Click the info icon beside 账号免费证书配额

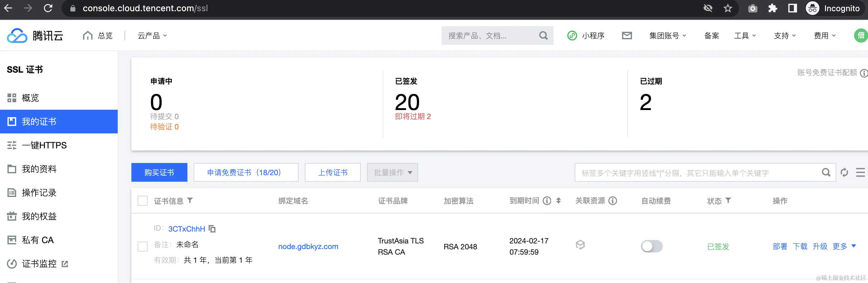tap(864, 73)
